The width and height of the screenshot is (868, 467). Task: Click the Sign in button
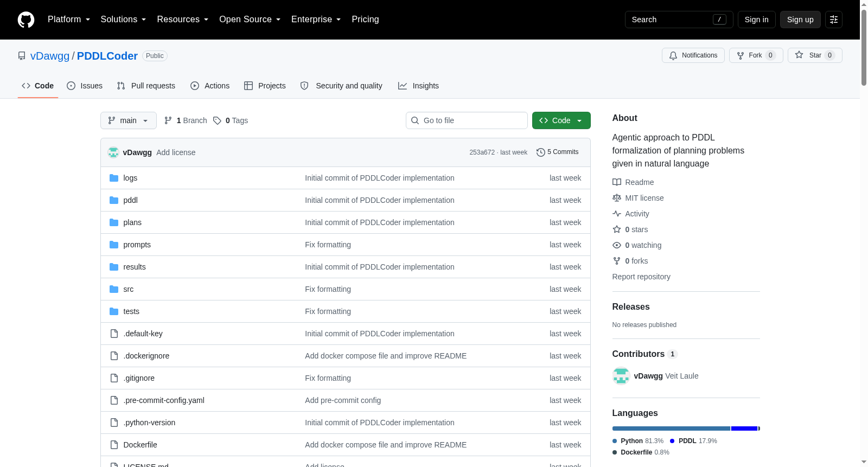pos(757,20)
